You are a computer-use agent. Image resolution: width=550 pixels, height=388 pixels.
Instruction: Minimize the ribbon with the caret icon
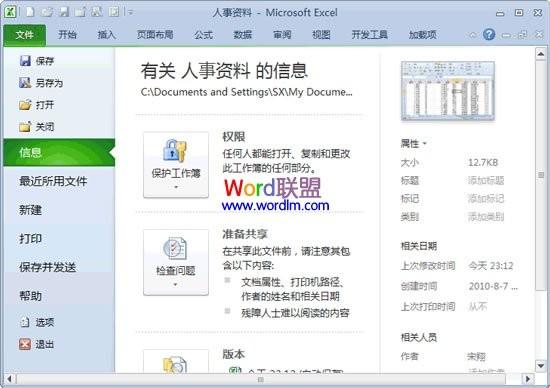pyautogui.click(x=473, y=35)
